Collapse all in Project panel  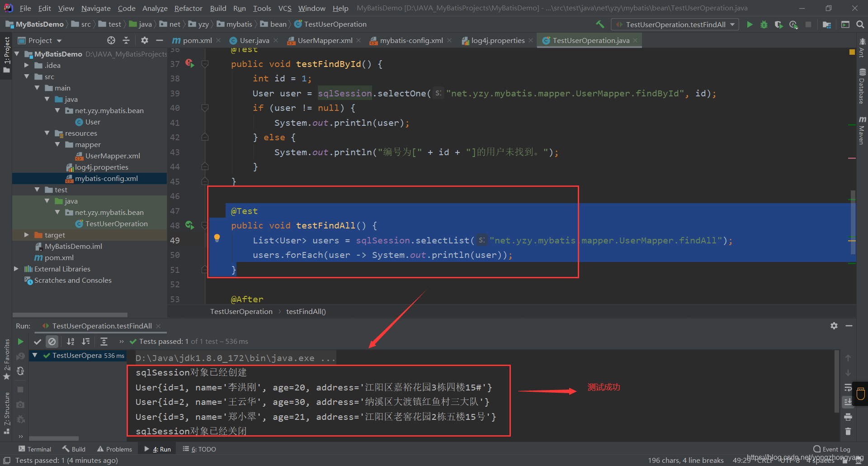[x=126, y=40]
